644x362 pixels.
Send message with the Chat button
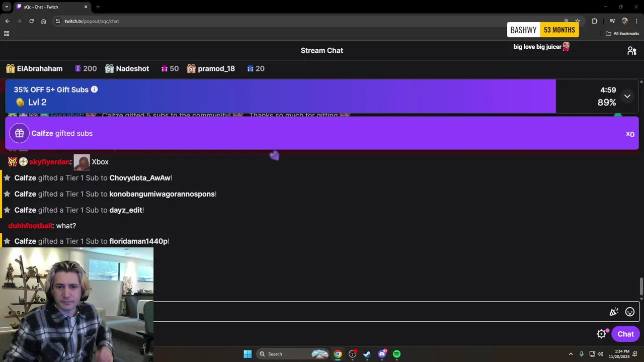tap(625, 334)
